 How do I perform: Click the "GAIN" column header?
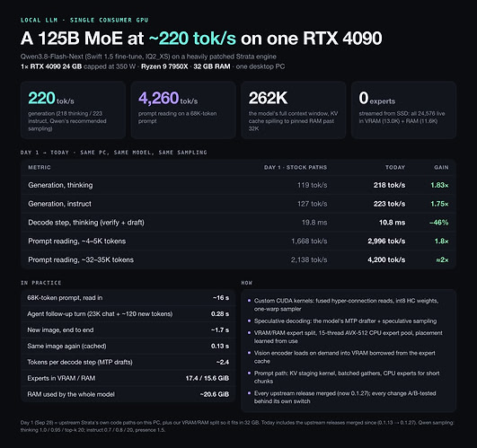point(441,168)
